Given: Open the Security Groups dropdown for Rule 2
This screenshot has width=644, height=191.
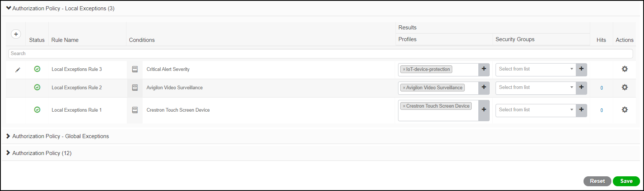Looking at the screenshot, I should click(x=536, y=87).
